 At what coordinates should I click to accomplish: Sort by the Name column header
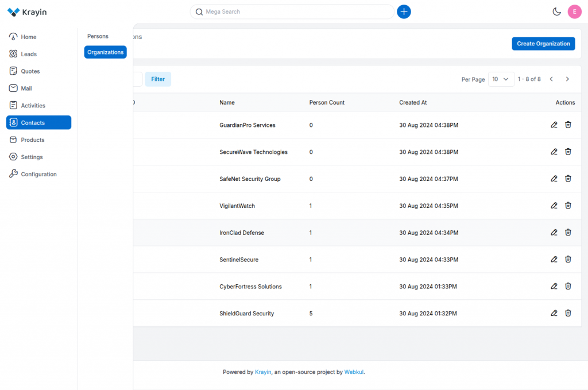coord(227,102)
